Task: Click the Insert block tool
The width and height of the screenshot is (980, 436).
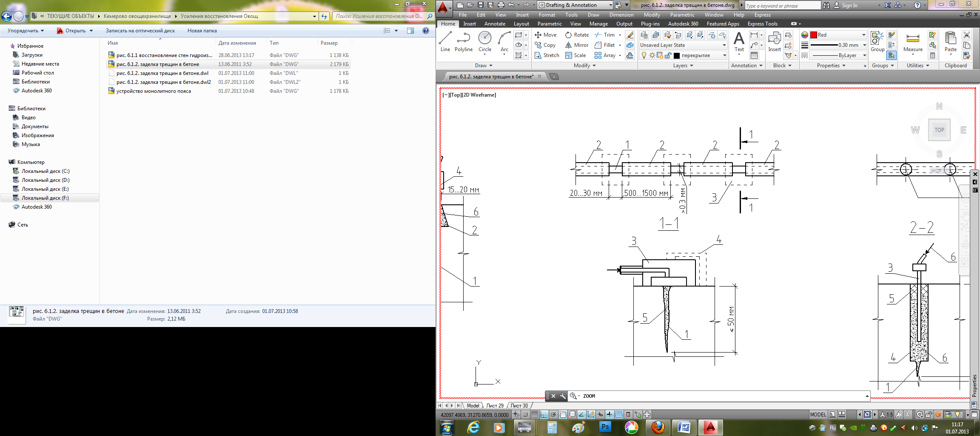Action: point(774,42)
